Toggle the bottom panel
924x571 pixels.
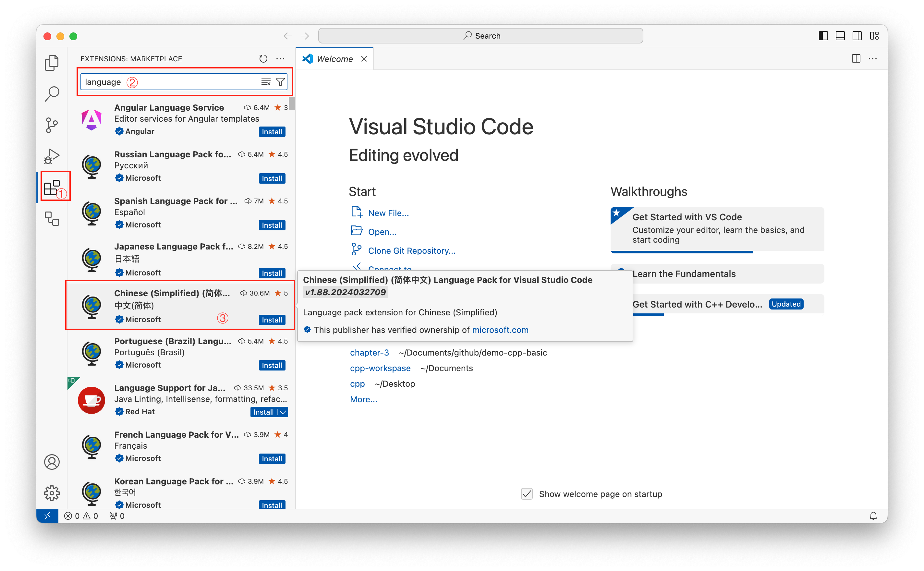[840, 36]
